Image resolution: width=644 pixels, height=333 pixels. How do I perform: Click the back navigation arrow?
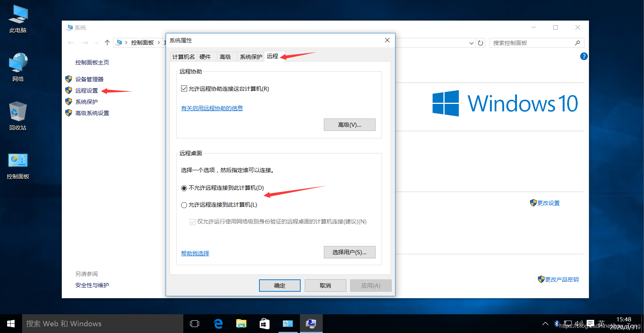(x=71, y=43)
